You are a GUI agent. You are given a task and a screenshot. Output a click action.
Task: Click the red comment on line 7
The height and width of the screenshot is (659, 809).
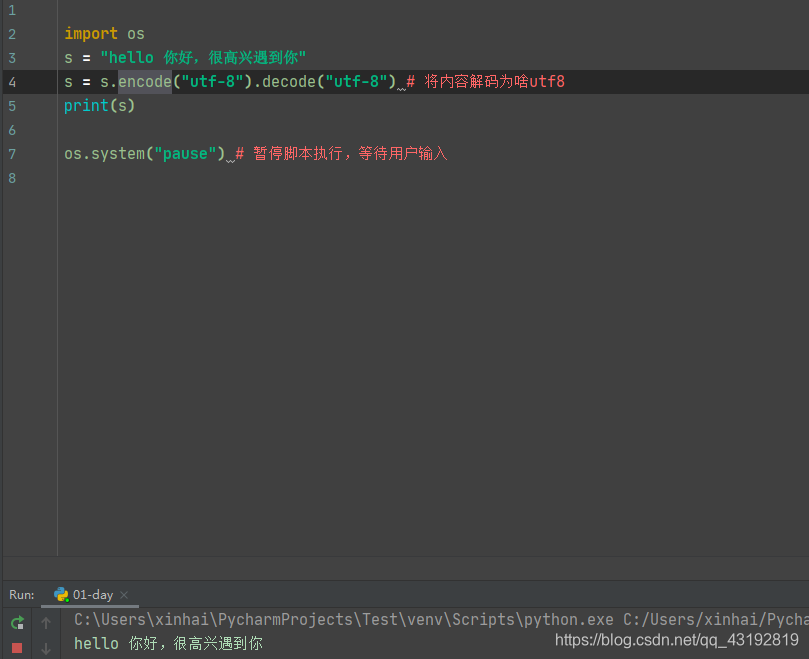pyautogui.click(x=341, y=153)
